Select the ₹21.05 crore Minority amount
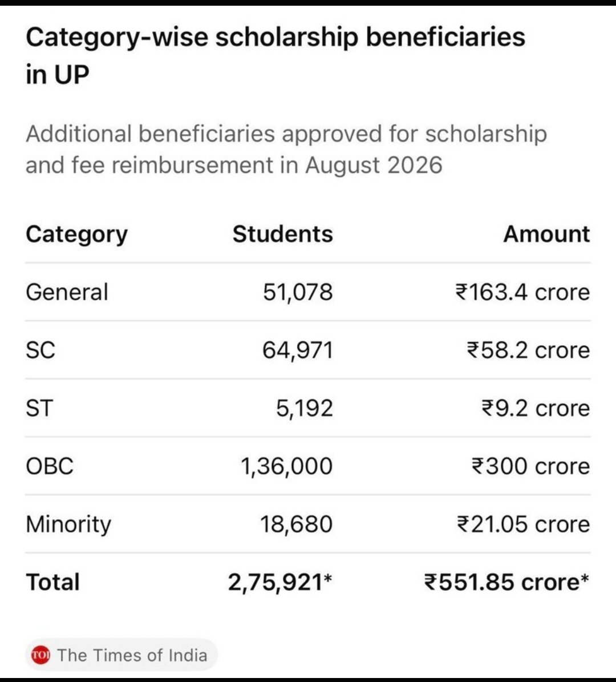Viewport: 616px width, 682px height. [524, 524]
